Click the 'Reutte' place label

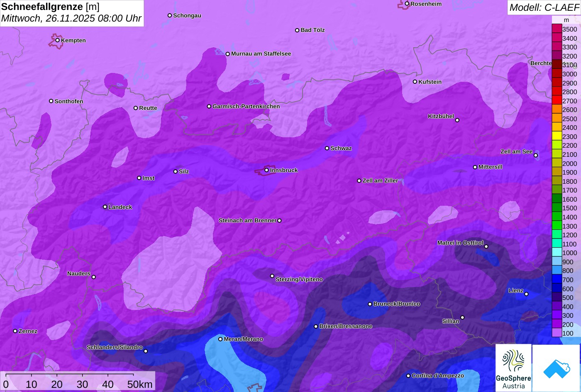click(148, 108)
